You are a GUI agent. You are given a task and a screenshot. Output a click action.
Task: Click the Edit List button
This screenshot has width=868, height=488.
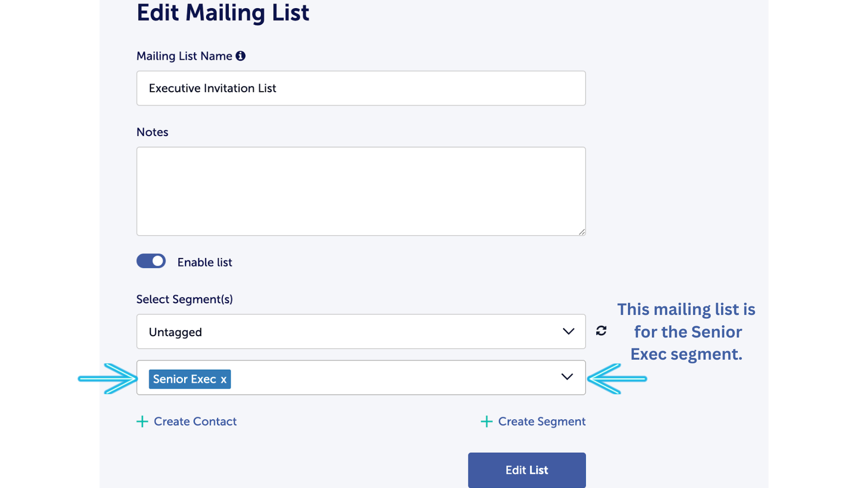coord(527,470)
